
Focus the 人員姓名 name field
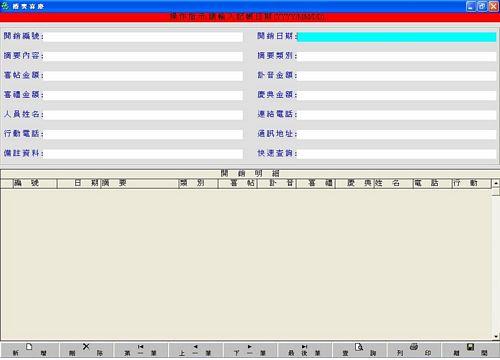[143, 115]
